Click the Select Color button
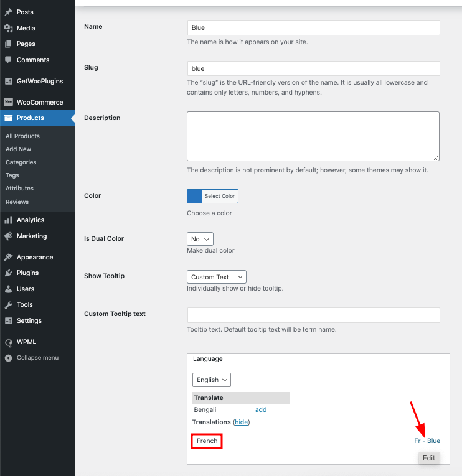Screen dimensions: 462x476 pos(220,196)
